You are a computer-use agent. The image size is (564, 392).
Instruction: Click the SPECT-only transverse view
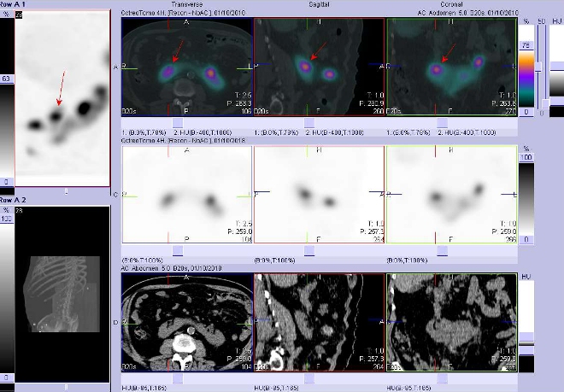coord(187,198)
